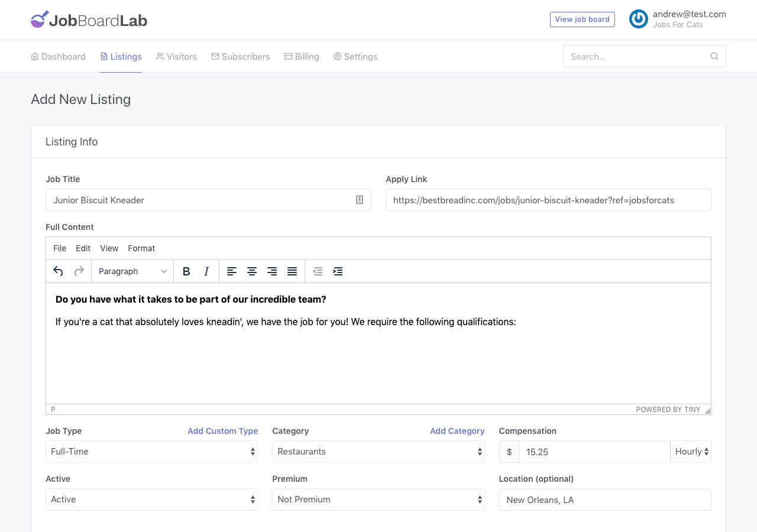Go to the Subscribers tab

pos(240,57)
